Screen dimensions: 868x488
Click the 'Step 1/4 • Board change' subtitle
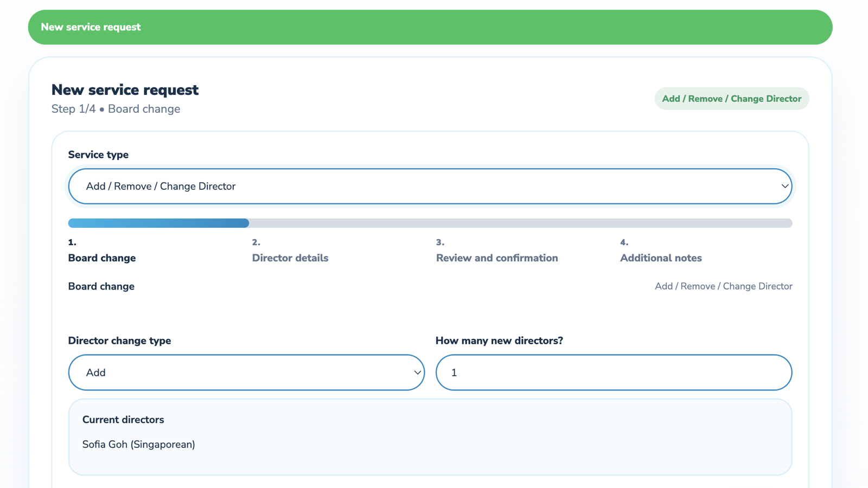tap(116, 108)
